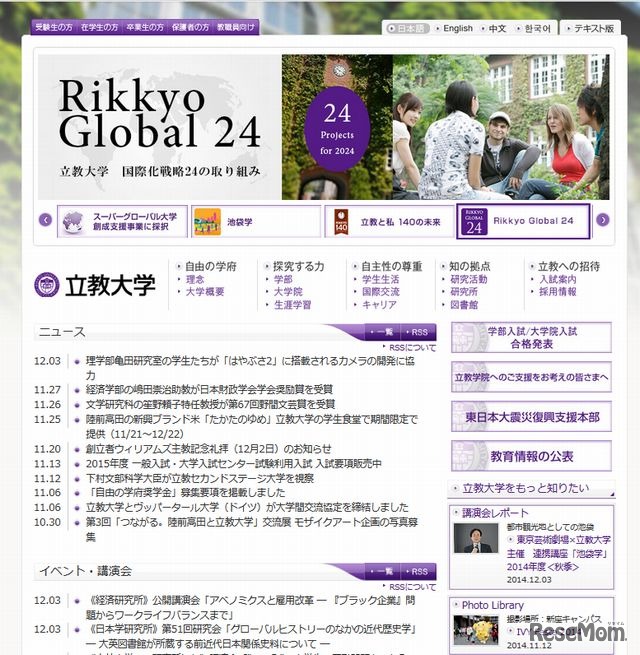This screenshot has height=655, width=640.
Task: Open the 教育情報の公表 banner
Action: point(531,456)
